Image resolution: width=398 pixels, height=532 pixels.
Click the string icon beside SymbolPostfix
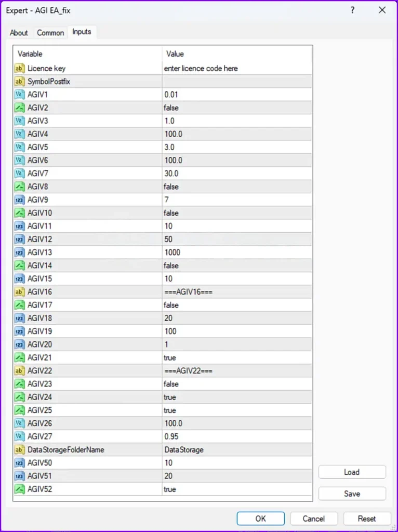20,82
